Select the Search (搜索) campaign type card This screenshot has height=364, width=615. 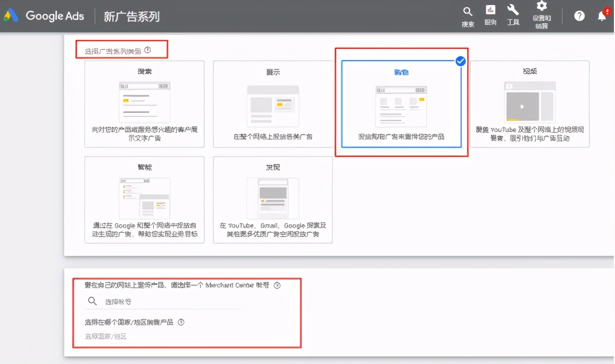pyautogui.click(x=143, y=104)
